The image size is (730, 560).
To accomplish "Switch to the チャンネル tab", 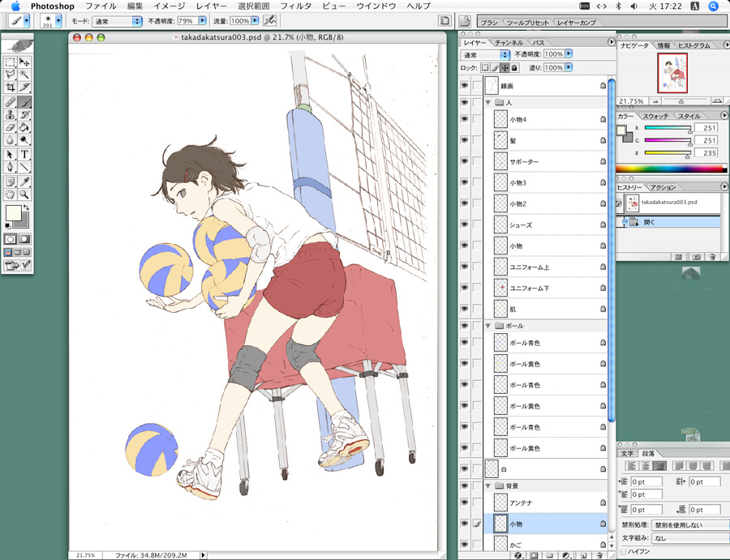I will [x=509, y=42].
